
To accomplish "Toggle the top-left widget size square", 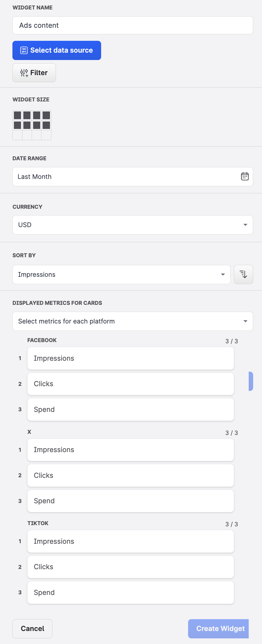I will (17, 115).
